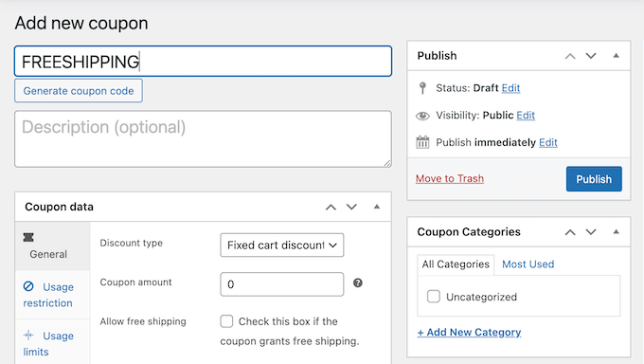
Task: Move Coupon Categories panel down
Action: tap(591, 232)
